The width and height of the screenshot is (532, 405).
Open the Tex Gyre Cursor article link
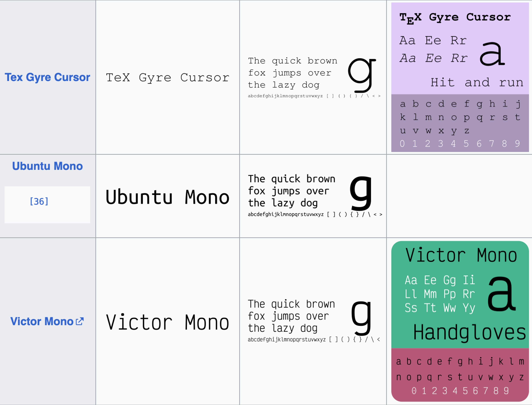click(x=47, y=77)
